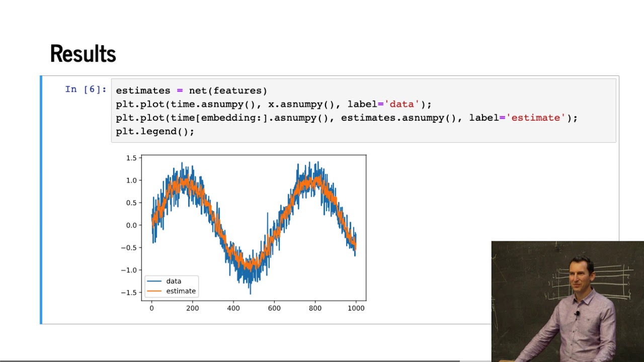644x362 pixels.
Task: Click the Results slide heading
Action: pos(83,54)
